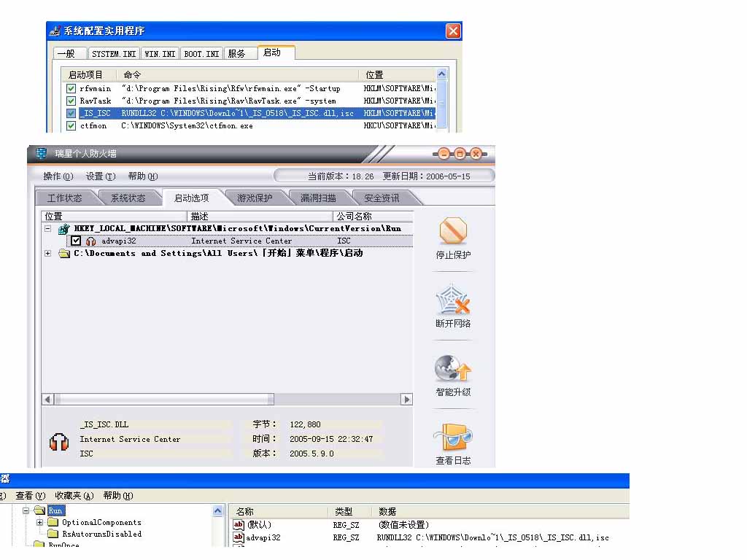This screenshot has width=747, height=560.
Task: Uncheck the ctfmon startup item
Action: point(71,125)
